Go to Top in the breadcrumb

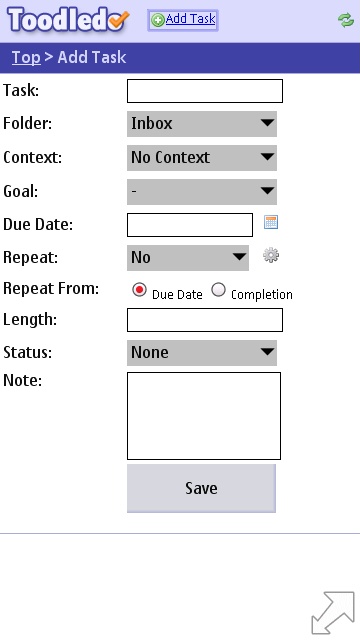click(26, 58)
